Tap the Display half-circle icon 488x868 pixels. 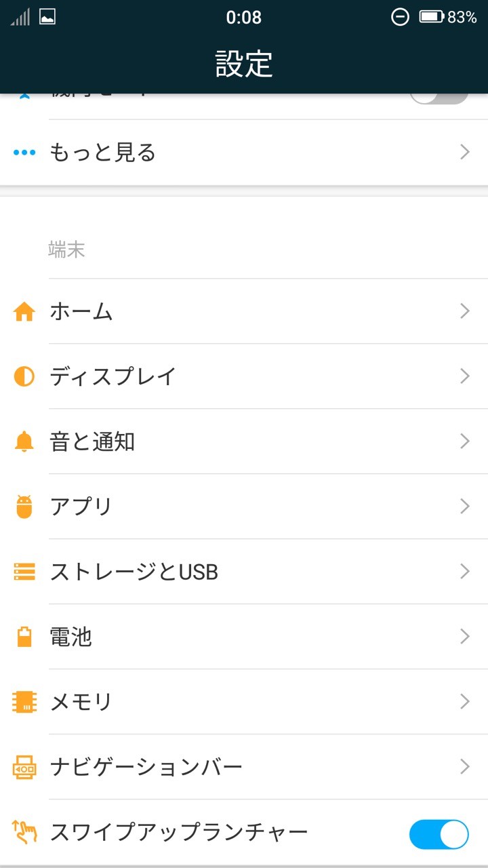(x=24, y=376)
